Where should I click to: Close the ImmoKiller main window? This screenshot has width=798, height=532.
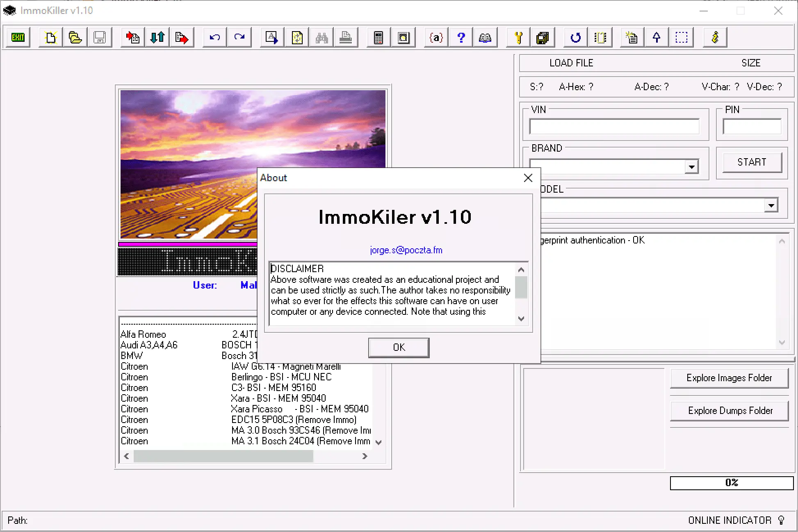pyautogui.click(x=778, y=11)
